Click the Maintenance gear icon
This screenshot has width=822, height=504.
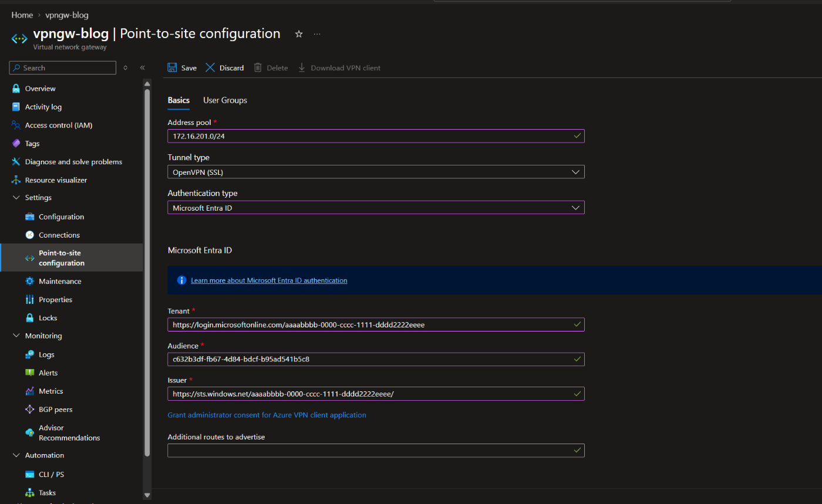pos(30,281)
